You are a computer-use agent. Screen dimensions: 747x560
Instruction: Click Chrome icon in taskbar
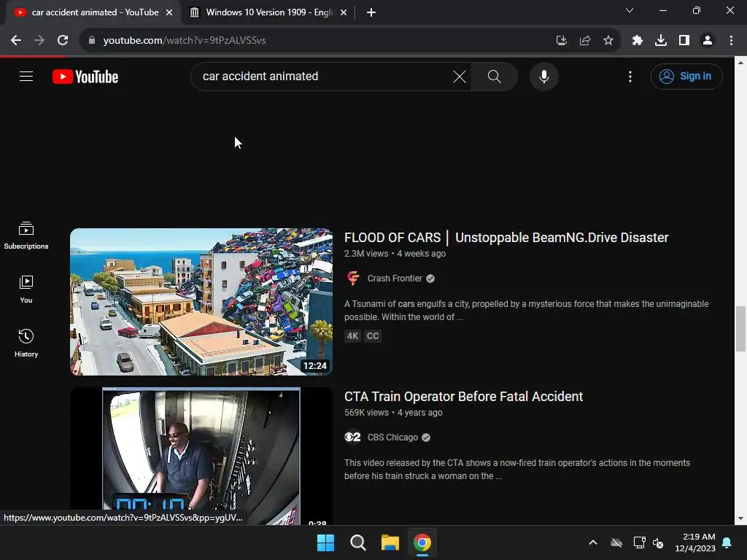tap(422, 542)
